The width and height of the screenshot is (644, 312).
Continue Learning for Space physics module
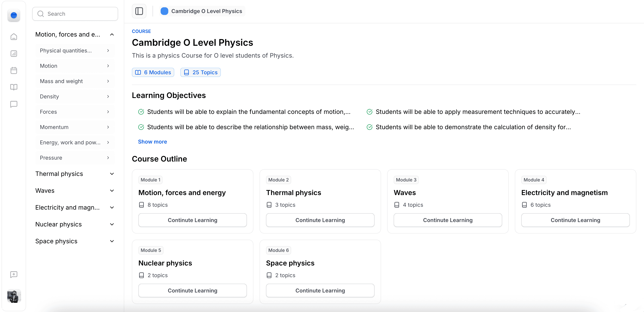click(x=320, y=291)
